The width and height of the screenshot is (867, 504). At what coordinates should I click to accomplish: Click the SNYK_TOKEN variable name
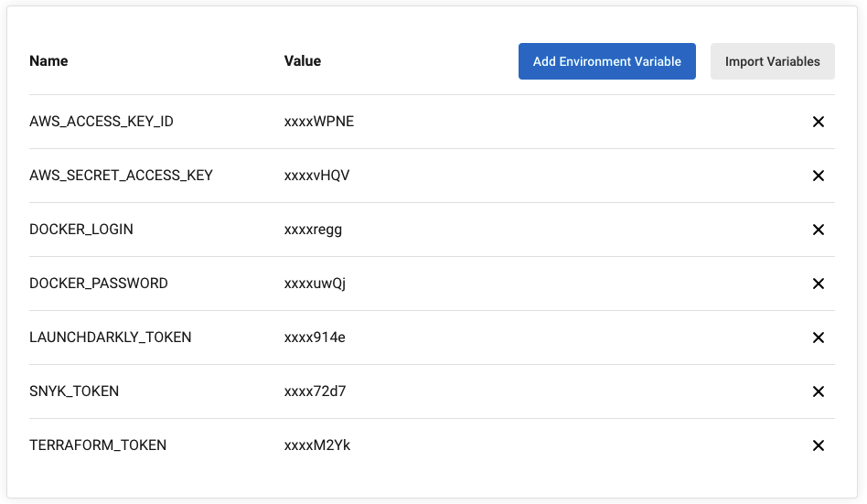pos(74,391)
